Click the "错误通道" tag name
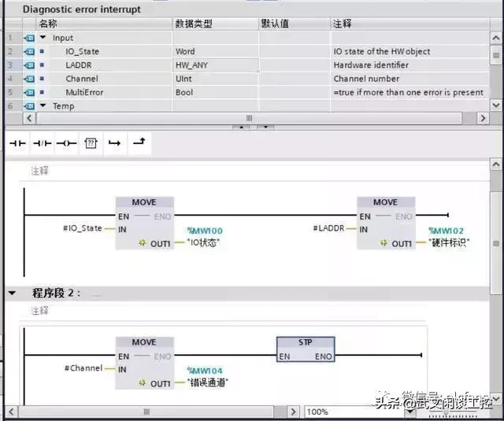 (207, 382)
